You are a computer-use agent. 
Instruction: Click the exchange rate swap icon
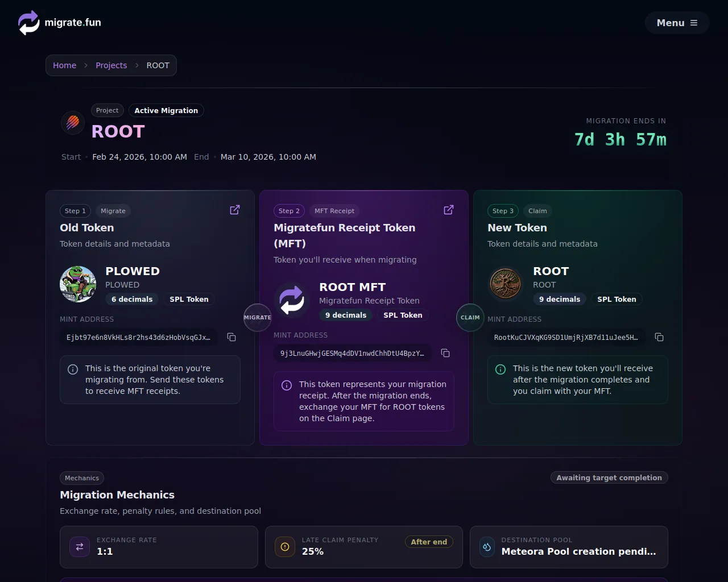tap(80, 547)
